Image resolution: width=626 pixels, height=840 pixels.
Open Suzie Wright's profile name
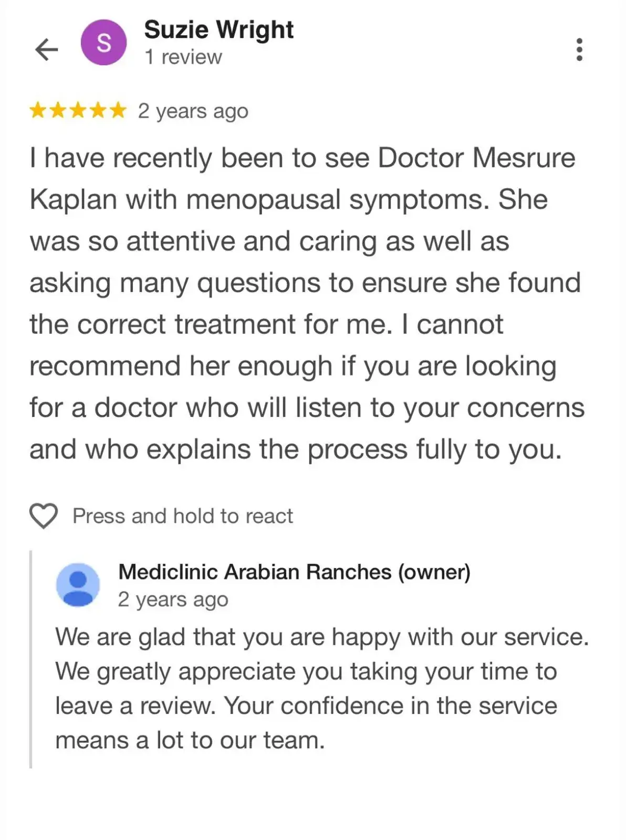point(218,29)
